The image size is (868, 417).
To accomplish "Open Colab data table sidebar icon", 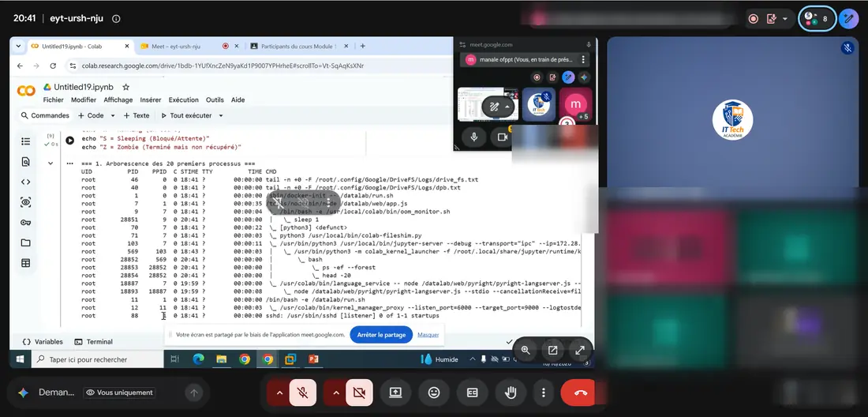I will pyautogui.click(x=25, y=263).
